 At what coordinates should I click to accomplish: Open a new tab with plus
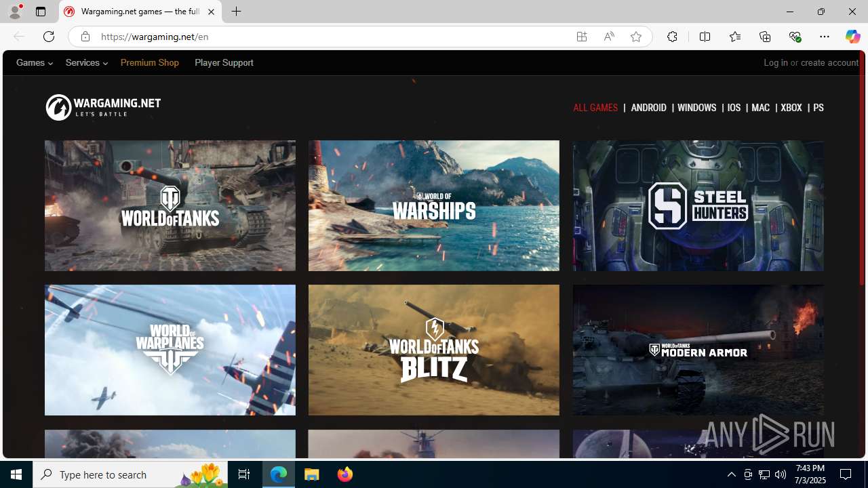click(x=236, y=12)
